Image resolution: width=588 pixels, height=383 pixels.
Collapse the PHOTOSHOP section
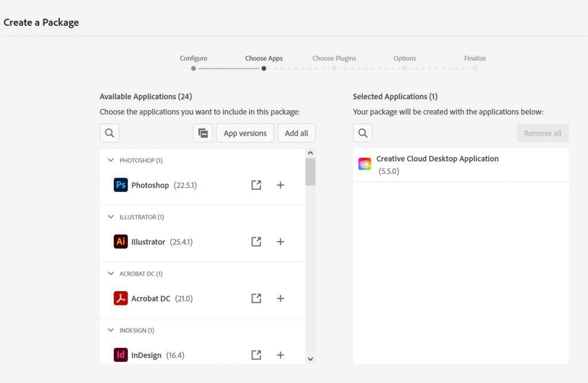tap(110, 160)
